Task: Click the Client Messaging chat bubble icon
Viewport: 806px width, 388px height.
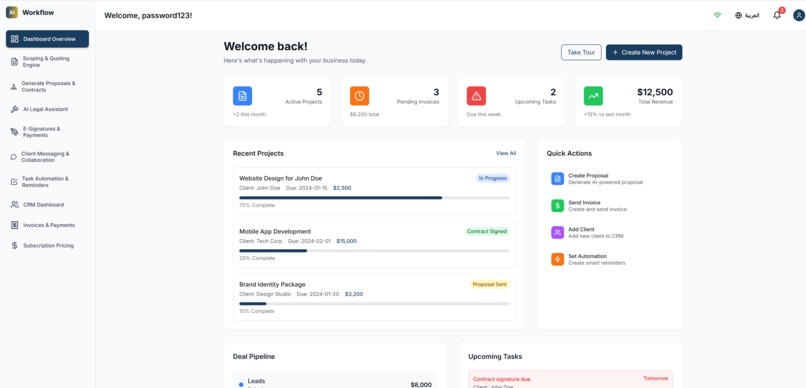Action: pos(14,157)
